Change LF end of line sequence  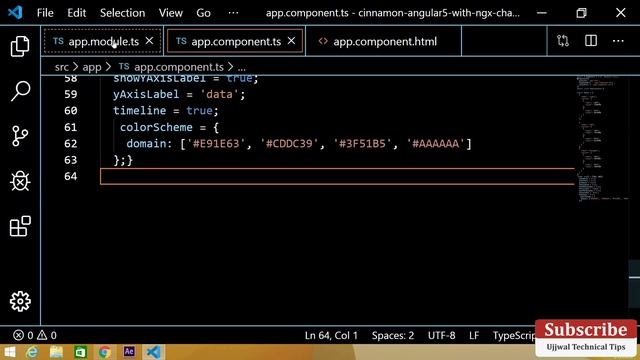[474, 336]
